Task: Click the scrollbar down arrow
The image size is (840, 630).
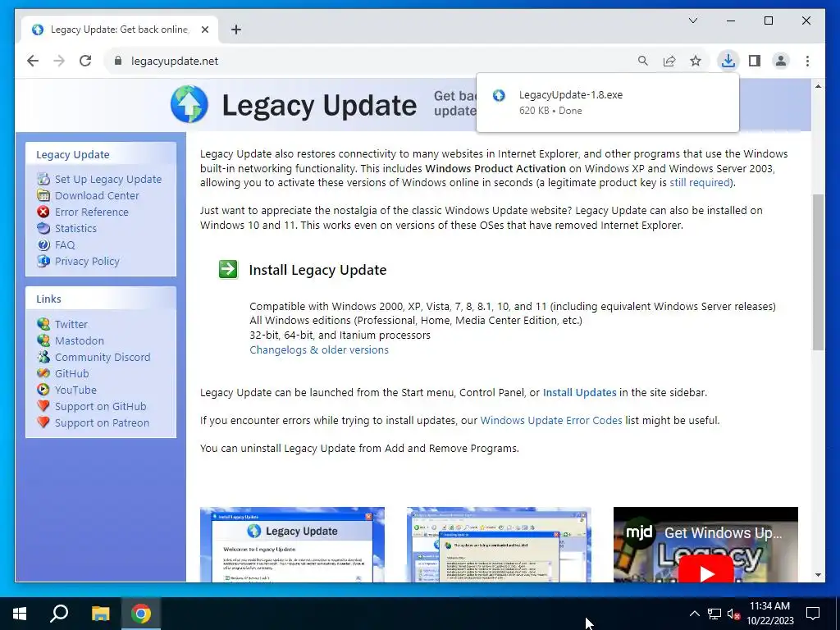Action: [x=818, y=575]
